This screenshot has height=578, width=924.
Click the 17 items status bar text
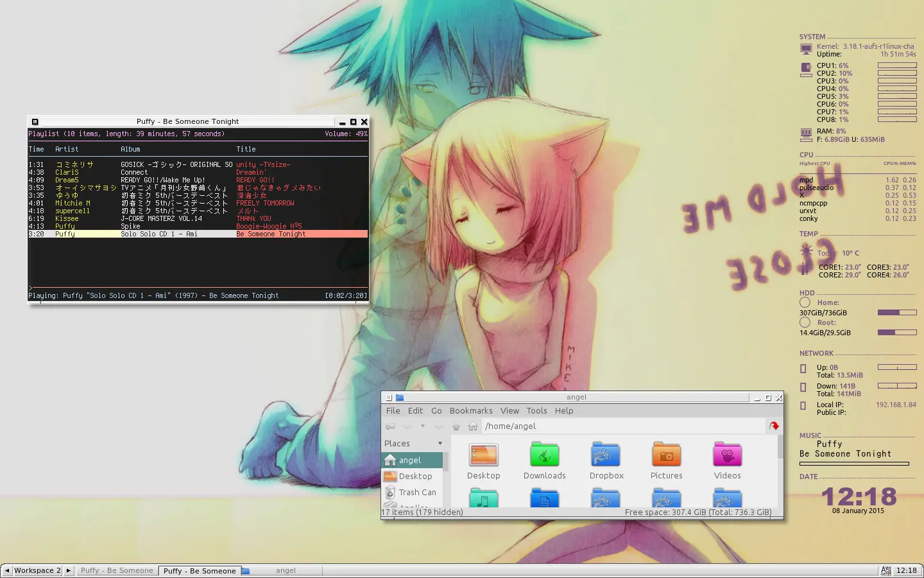pos(422,512)
